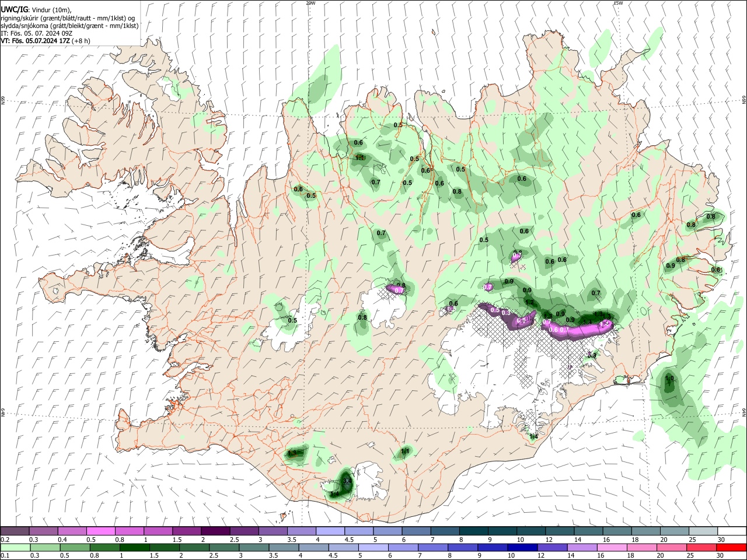The width and height of the screenshot is (747, 560).
Task: Click the '15W' longitude label on the top edge
Action: [x=618, y=3]
